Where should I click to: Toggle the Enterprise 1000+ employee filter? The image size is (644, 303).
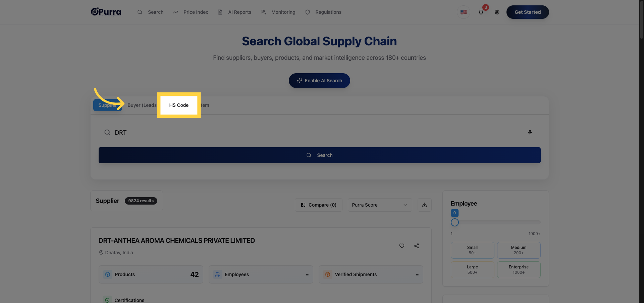click(519, 270)
